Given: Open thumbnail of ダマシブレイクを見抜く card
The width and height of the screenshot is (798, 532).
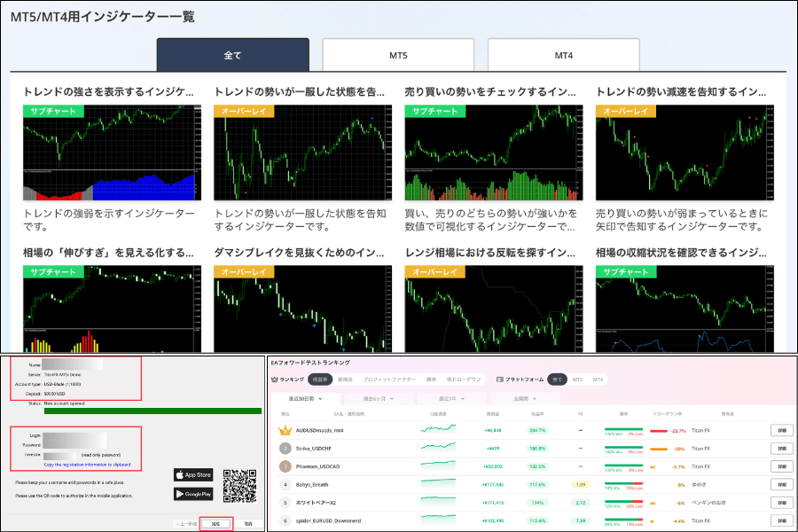Looking at the screenshot, I should (303, 309).
